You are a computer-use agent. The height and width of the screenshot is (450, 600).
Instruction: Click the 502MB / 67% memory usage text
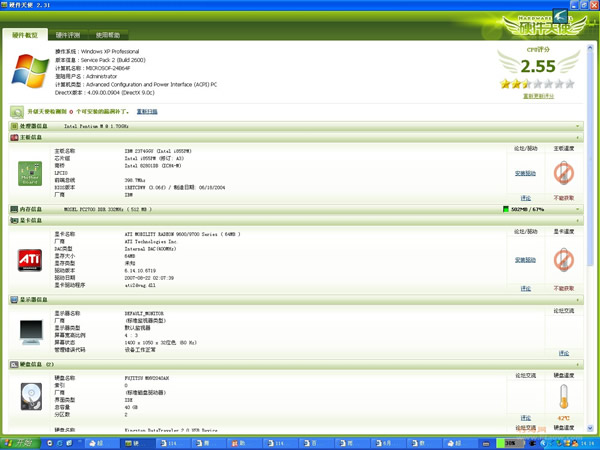point(527,209)
